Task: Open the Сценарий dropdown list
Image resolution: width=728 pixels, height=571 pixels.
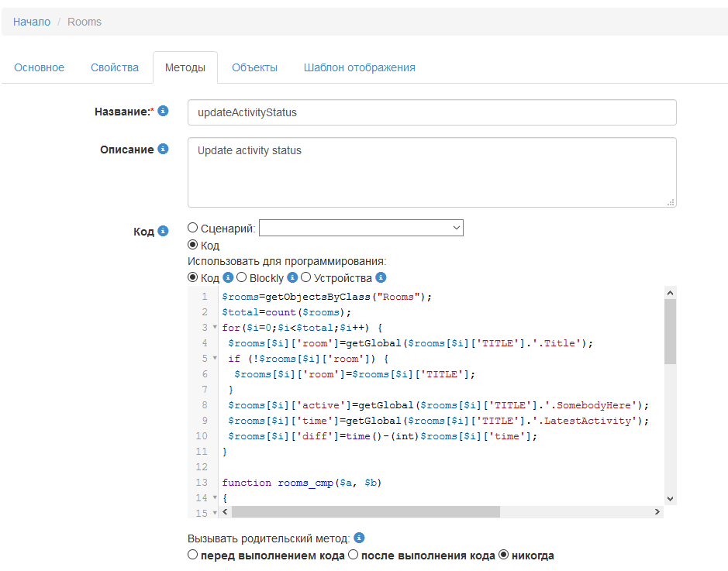Action: (361, 228)
